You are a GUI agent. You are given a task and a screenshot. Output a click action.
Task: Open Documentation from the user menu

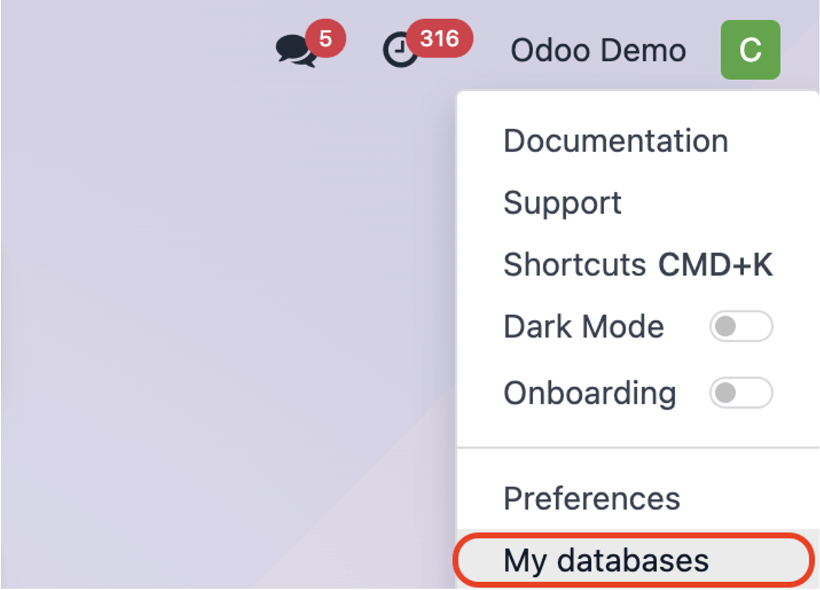616,141
